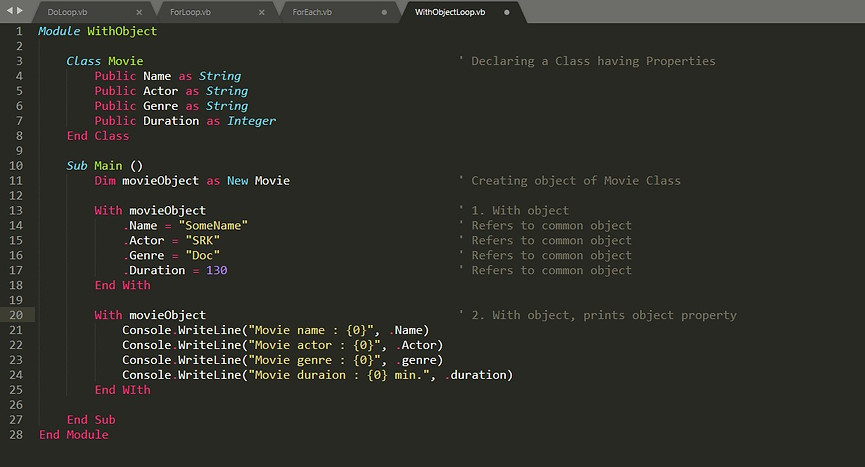Click 'Public Name as String' line
865x467 pixels.
168,76
